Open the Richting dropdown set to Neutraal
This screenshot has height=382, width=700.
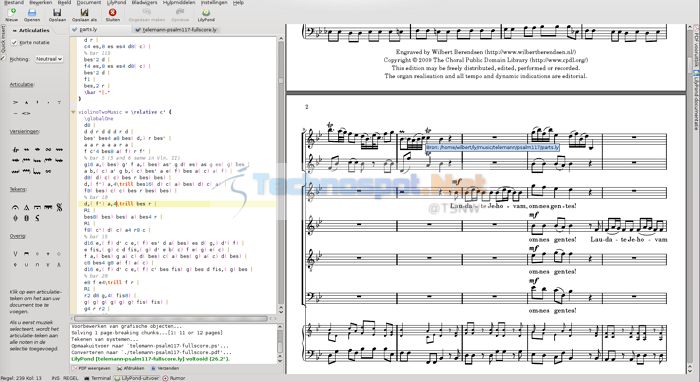(49, 59)
